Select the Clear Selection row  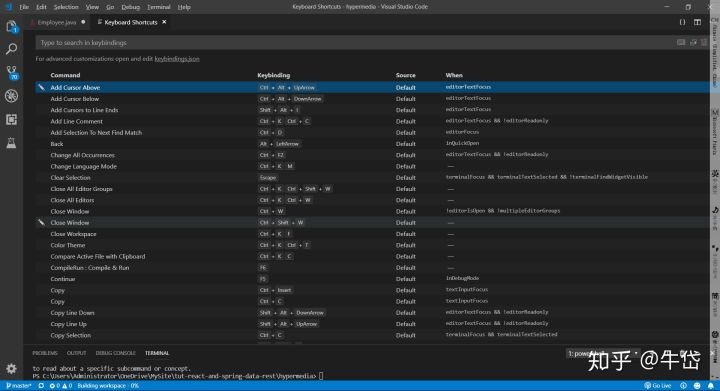point(372,178)
